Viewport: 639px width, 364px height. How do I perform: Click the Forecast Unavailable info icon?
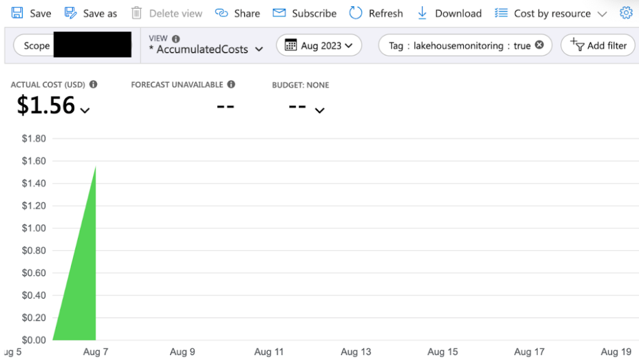(x=230, y=84)
